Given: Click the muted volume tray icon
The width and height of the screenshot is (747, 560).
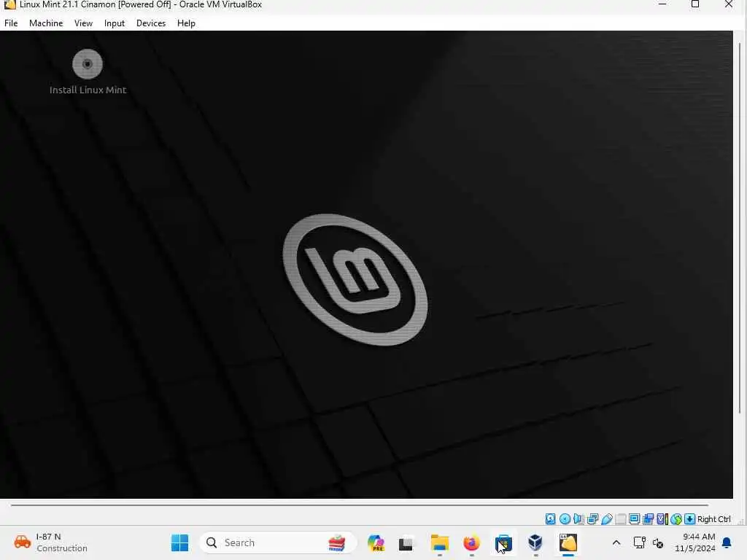Looking at the screenshot, I should (x=658, y=542).
